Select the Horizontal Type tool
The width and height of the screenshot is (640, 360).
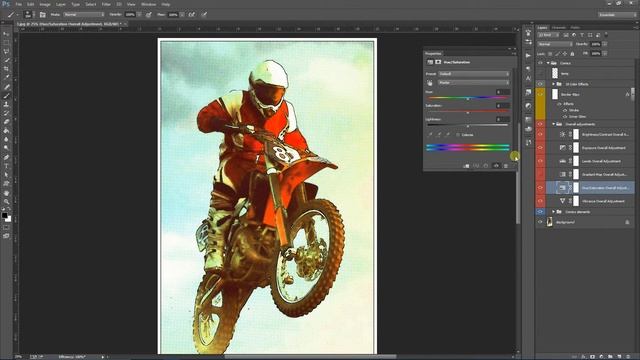pyautogui.click(x=6, y=166)
